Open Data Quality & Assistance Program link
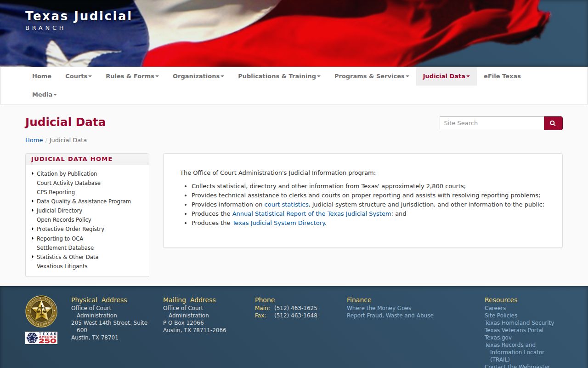The width and height of the screenshot is (588, 368). coord(84,201)
